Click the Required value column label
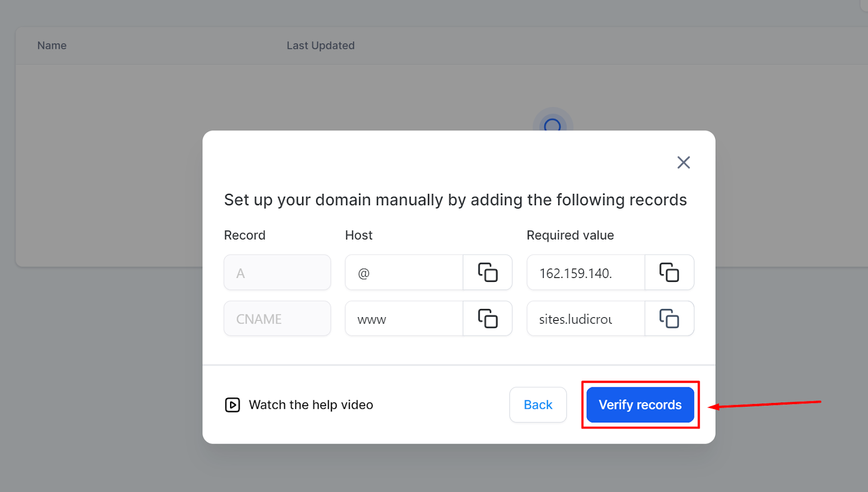 pyautogui.click(x=570, y=235)
